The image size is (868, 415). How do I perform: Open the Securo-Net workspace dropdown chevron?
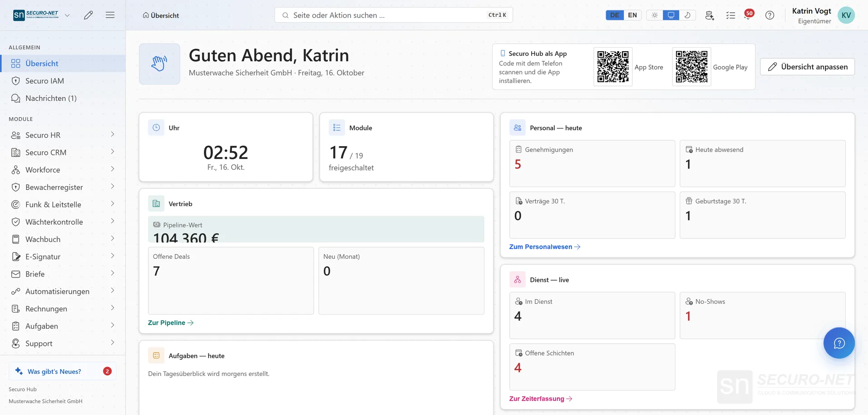(x=67, y=15)
